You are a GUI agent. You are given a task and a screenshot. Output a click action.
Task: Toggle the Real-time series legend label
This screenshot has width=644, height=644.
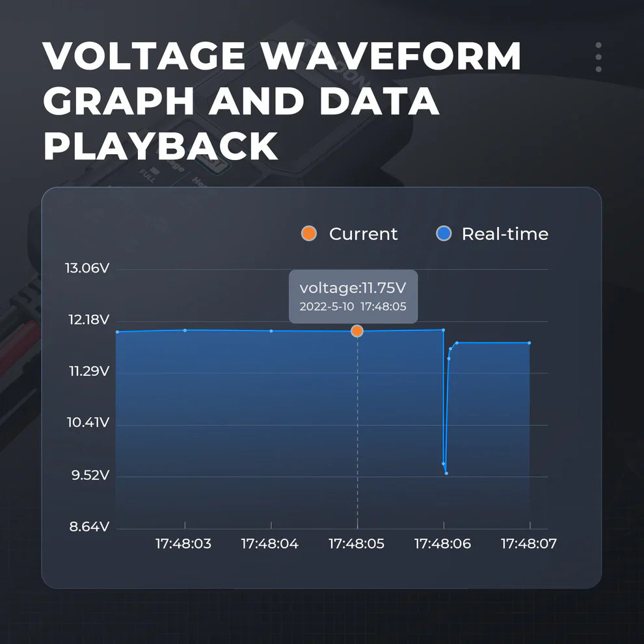click(x=505, y=234)
